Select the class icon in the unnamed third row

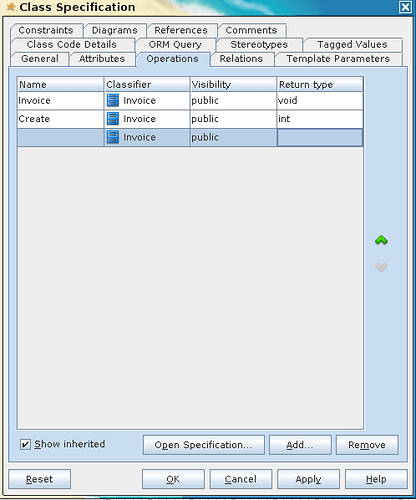coord(113,137)
